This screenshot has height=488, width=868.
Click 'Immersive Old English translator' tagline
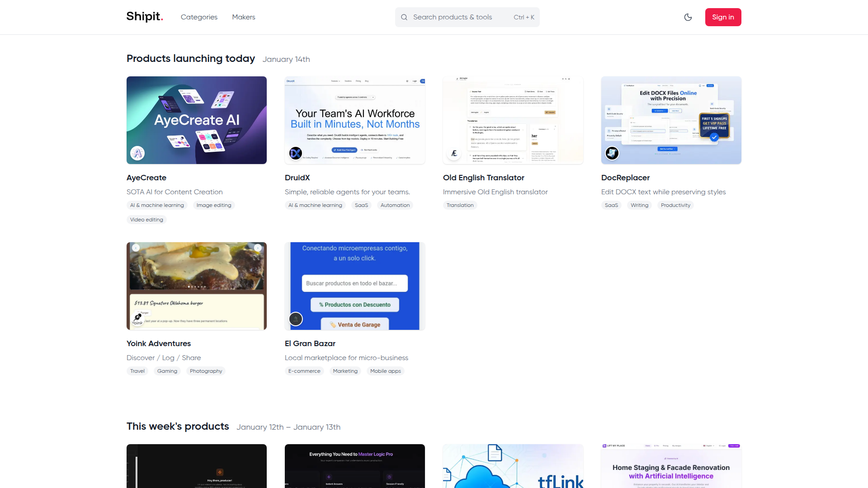(495, 192)
